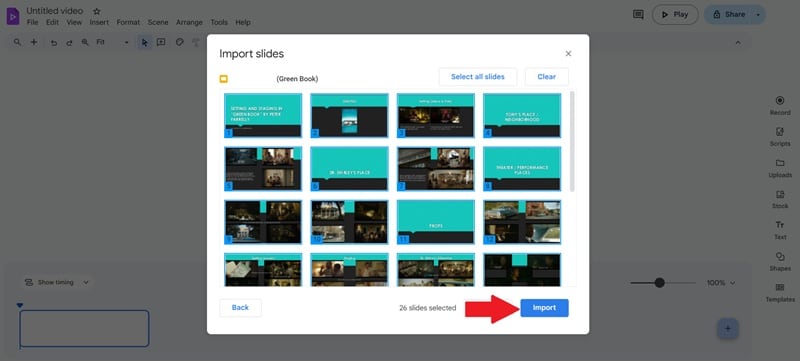800x361 pixels.
Task: Toggle slide 5 thumbnail selection
Action: click(263, 169)
